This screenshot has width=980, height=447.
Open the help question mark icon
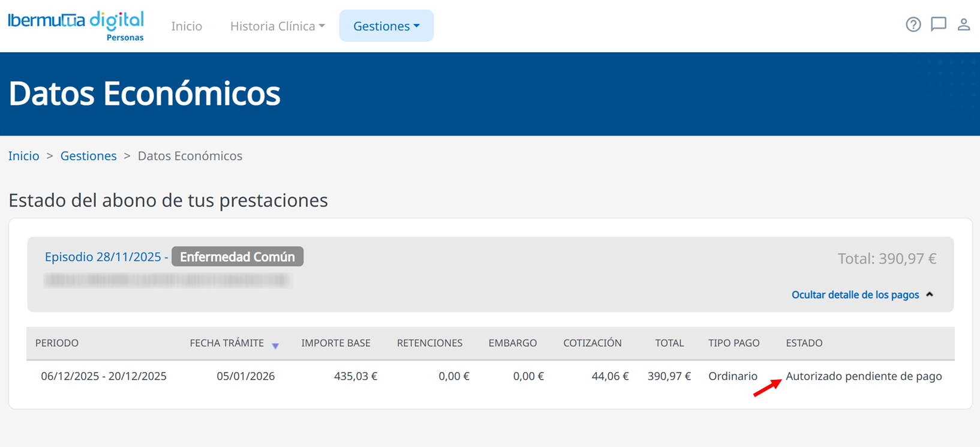coord(913,25)
